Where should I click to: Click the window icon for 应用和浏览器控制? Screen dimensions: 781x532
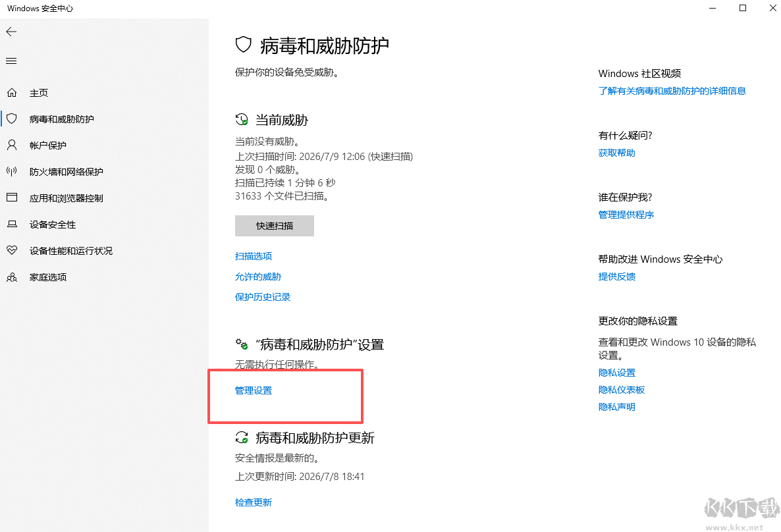point(12,198)
